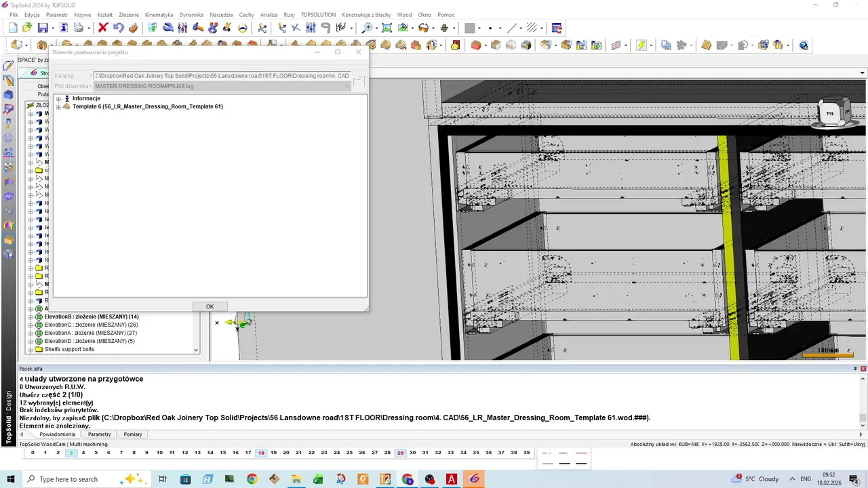The width and height of the screenshot is (868, 488).
Task: Click the hatching pattern icon in the toolbar
Action: [532, 28]
